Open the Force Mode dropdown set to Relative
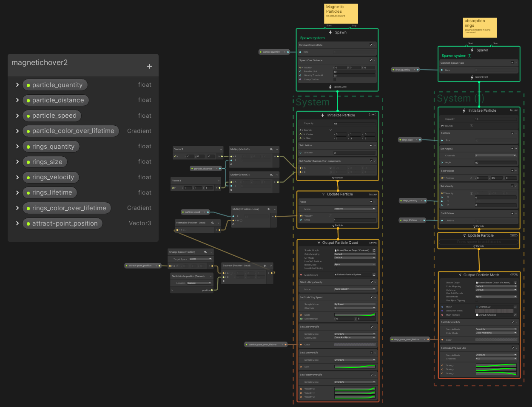Viewport: 532px width, 407px height. click(355, 209)
